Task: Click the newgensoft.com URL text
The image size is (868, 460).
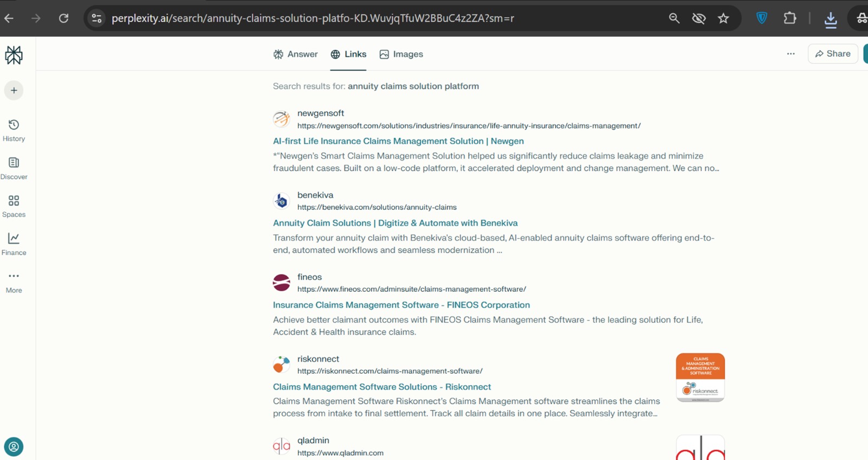Action: pyautogui.click(x=469, y=126)
